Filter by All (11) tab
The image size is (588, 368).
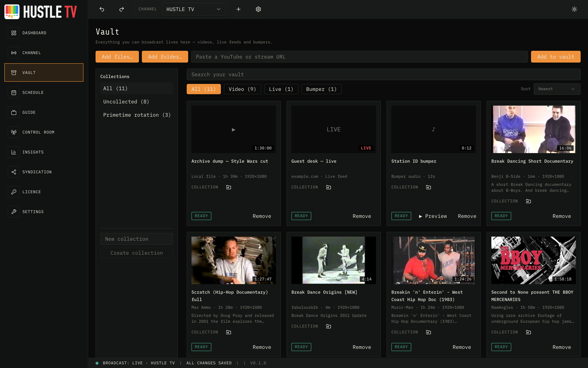pyautogui.click(x=203, y=89)
